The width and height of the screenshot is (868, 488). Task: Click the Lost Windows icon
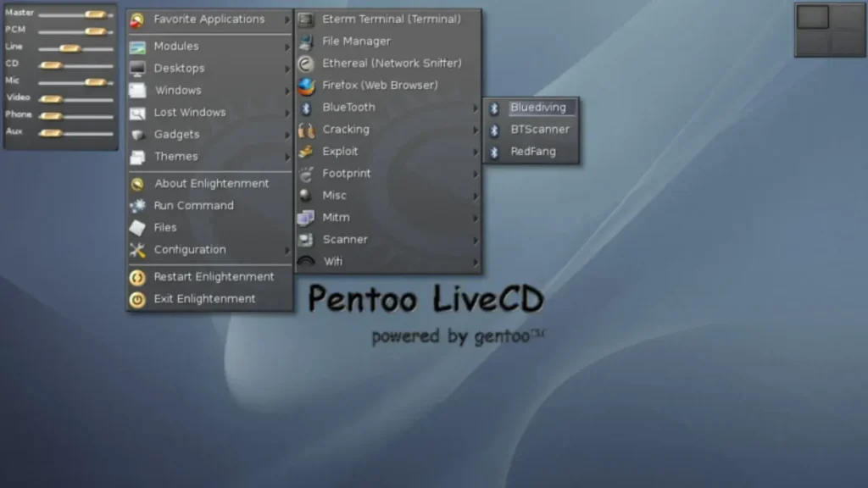coord(137,113)
